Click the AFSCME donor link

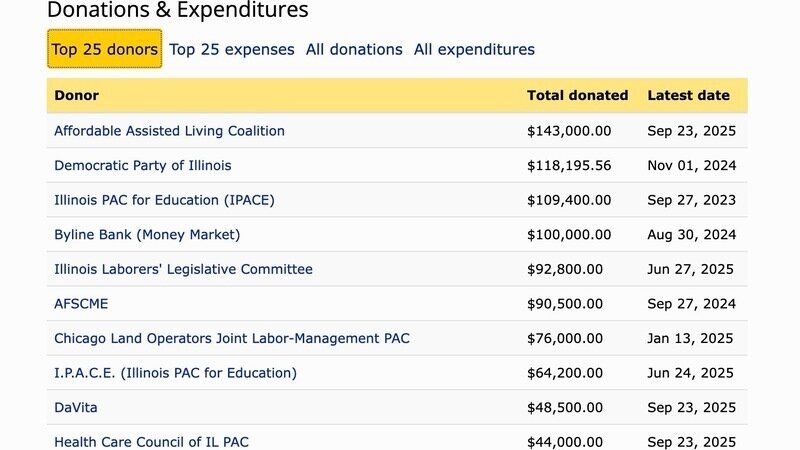[x=81, y=304]
